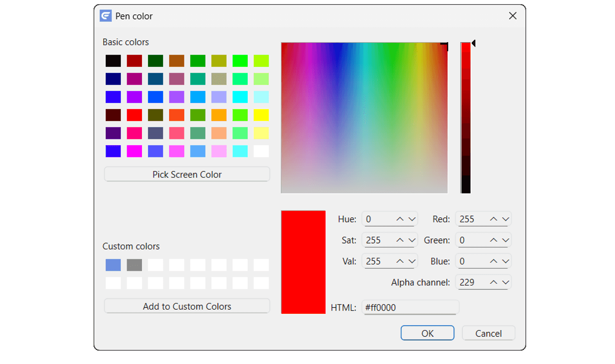
Task: Select the purple basic color swatch
Action: (134, 97)
